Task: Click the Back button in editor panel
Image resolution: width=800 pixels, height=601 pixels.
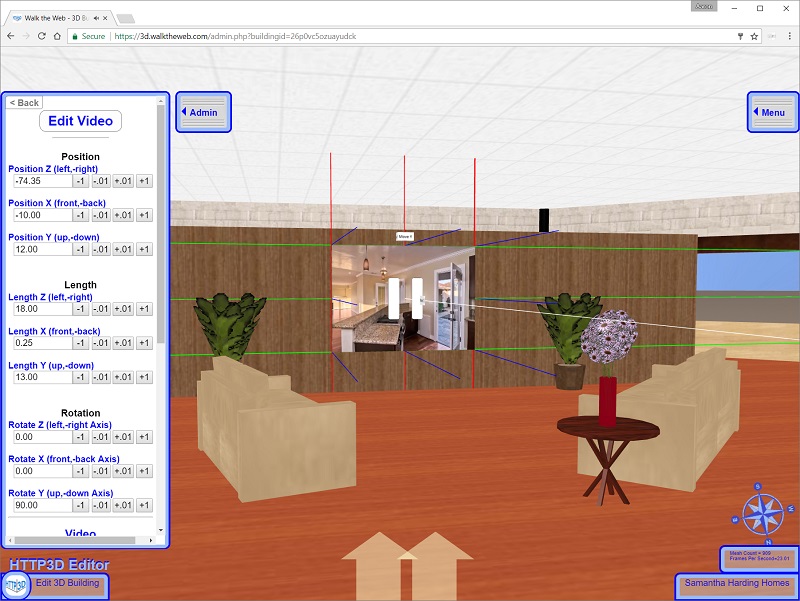Action: tap(24, 103)
